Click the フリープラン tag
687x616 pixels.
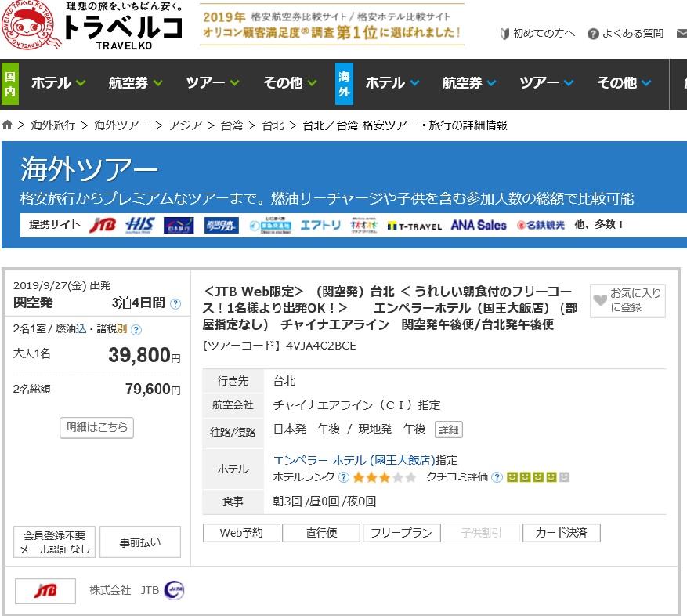[x=401, y=533]
